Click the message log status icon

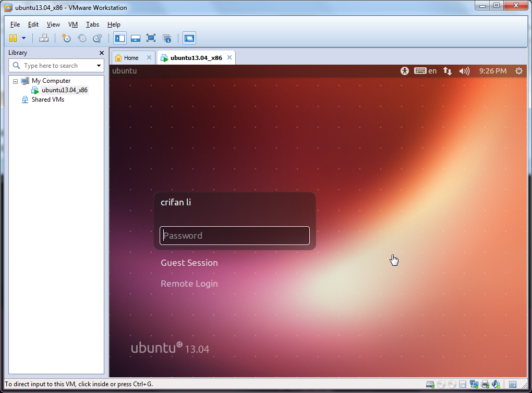tap(513, 384)
